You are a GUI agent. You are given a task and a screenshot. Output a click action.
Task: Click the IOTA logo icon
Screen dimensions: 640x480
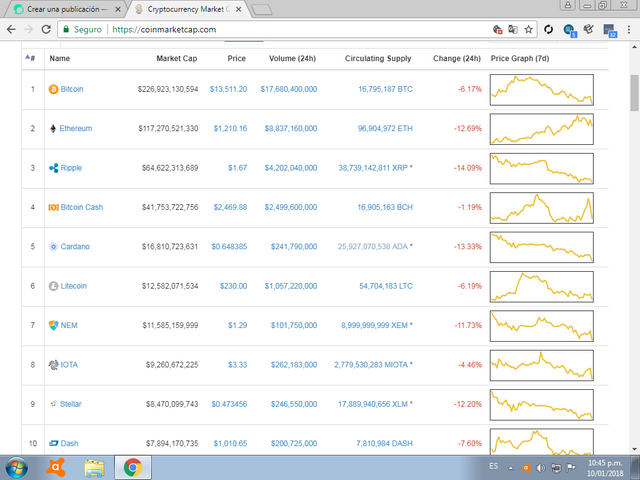(x=53, y=365)
